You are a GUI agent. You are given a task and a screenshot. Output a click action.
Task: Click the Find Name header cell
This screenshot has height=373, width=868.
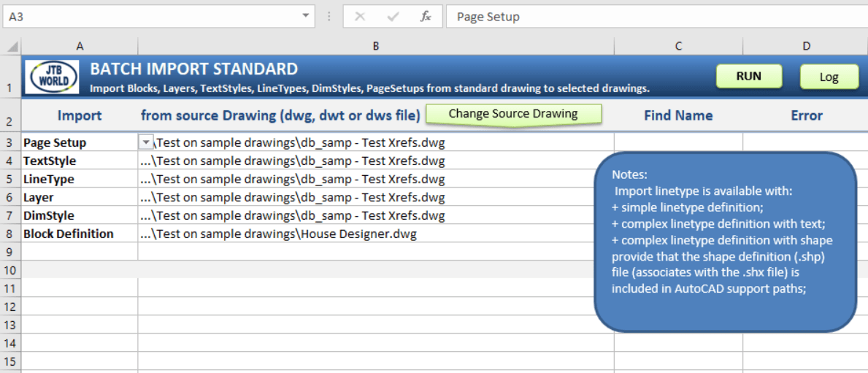coord(678,115)
